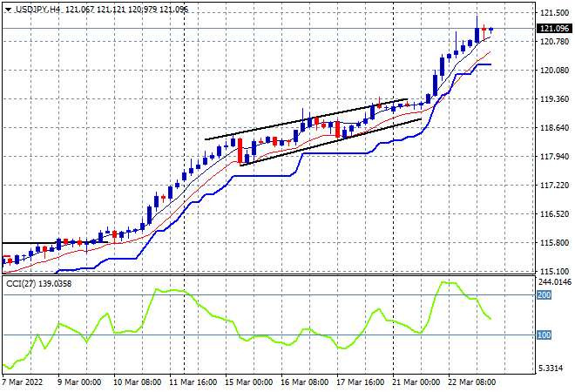Open the chart menu triangle beside USDJPY
The image size is (575, 392).
click(8, 10)
